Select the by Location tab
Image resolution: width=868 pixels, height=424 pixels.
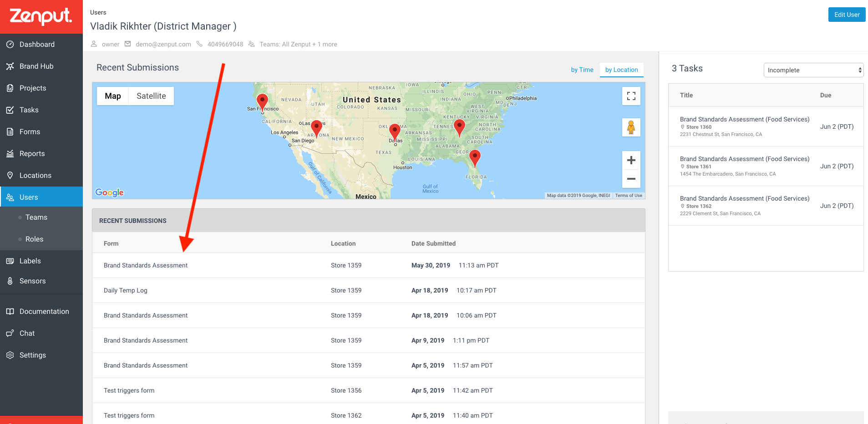tap(622, 70)
